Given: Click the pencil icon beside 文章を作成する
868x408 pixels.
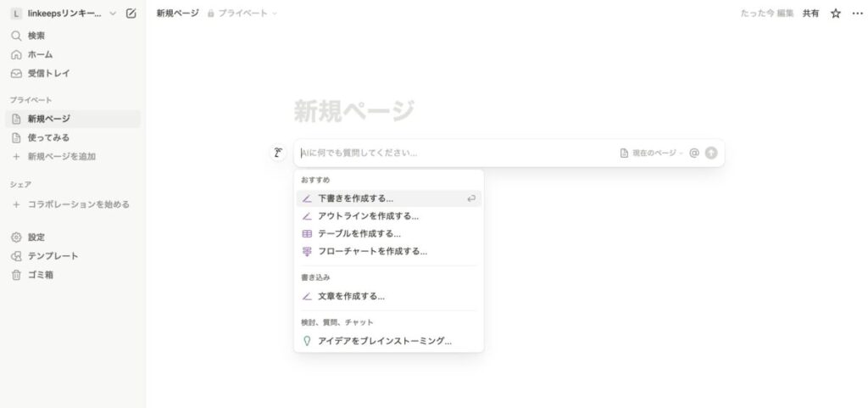Looking at the screenshot, I should pos(307,297).
